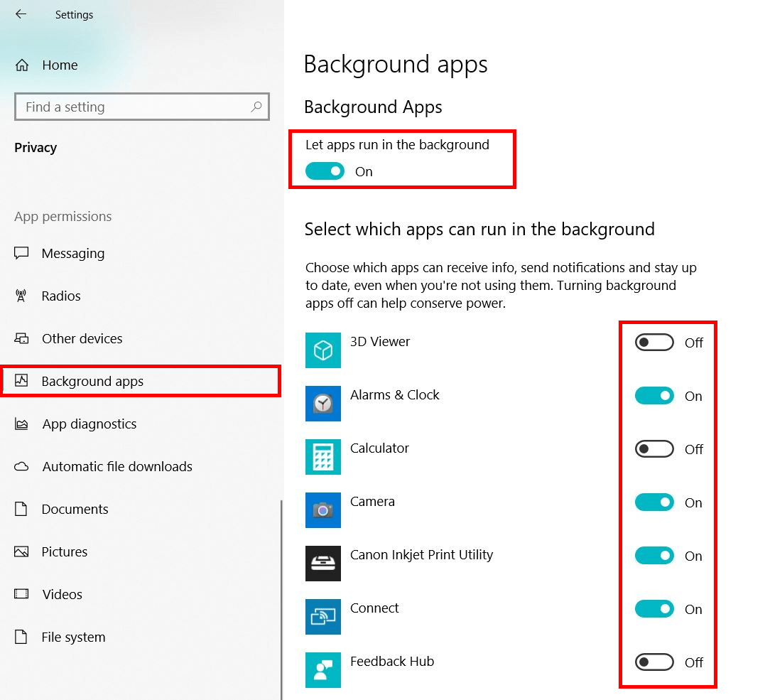The width and height of the screenshot is (770, 700).
Task: Click the Alarms & Clock label
Action: (x=394, y=394)
